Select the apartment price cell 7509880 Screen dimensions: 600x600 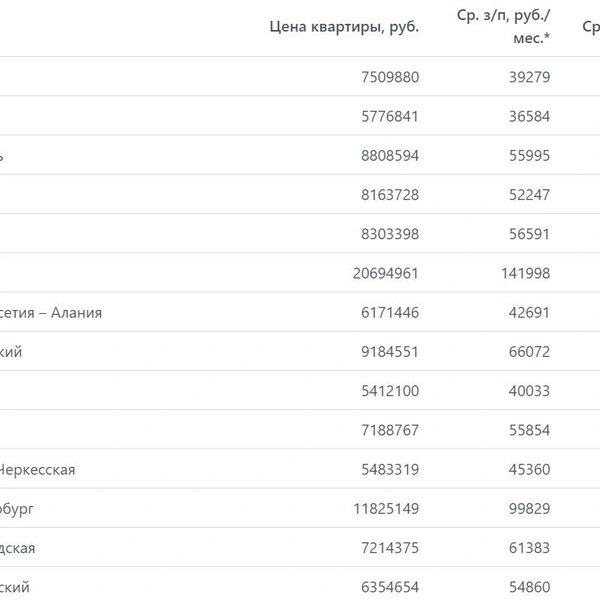point(390,77)
